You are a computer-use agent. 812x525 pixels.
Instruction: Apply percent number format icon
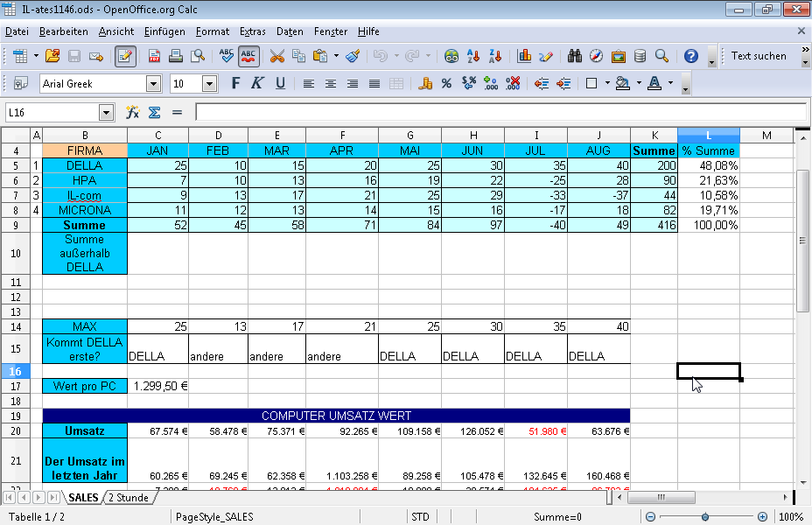[x=446, y=83]
